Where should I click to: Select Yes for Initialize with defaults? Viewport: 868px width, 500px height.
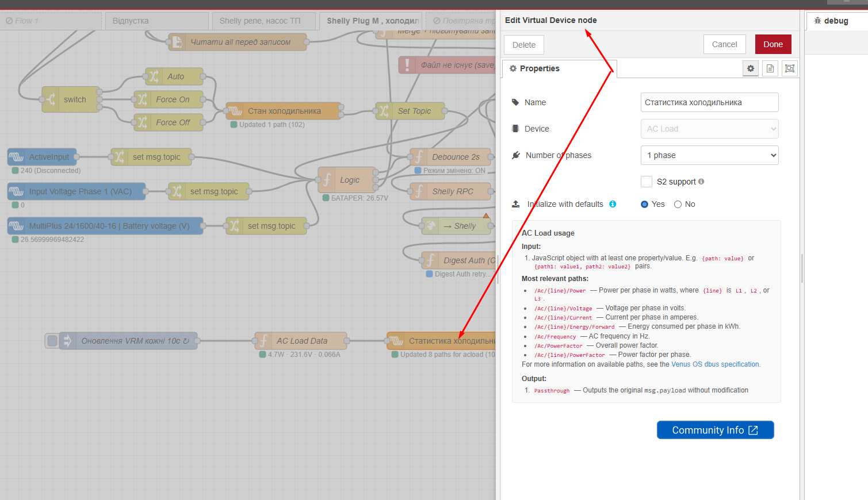click(645, 204)
